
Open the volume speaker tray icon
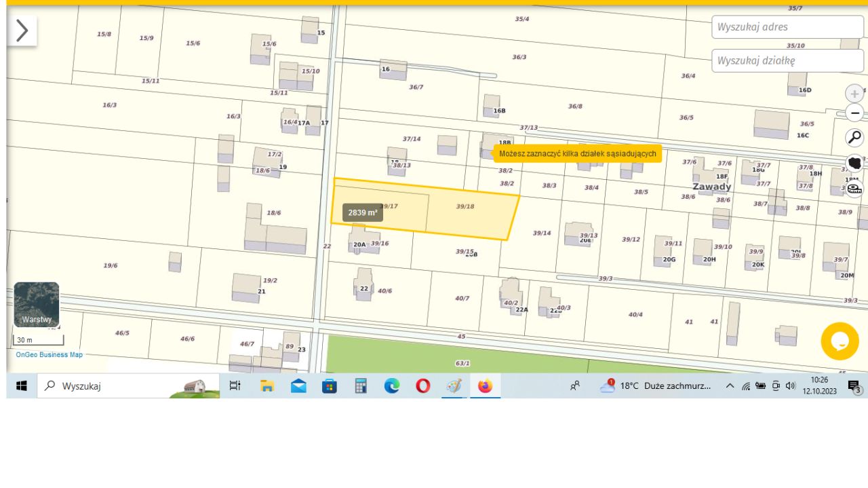(x=790, y=386)
